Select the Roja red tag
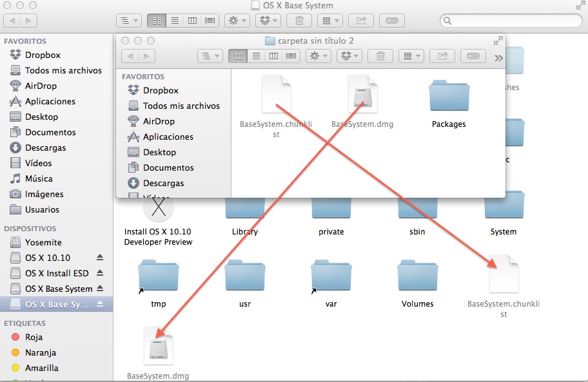 [26, 337]
